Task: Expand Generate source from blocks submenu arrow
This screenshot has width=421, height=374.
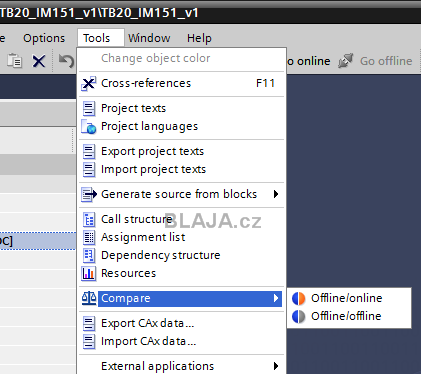Action: click(276, 194)
